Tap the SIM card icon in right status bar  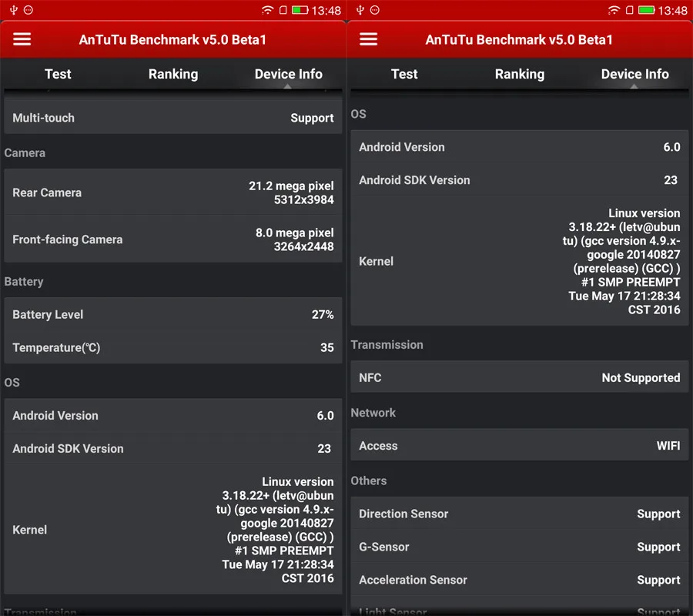[x=629, y=10]
